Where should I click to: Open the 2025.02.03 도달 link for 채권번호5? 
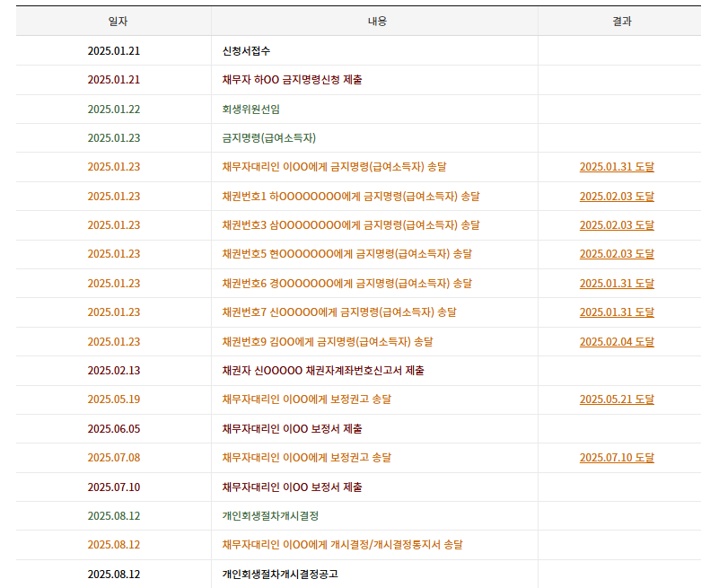coord(617,254)
